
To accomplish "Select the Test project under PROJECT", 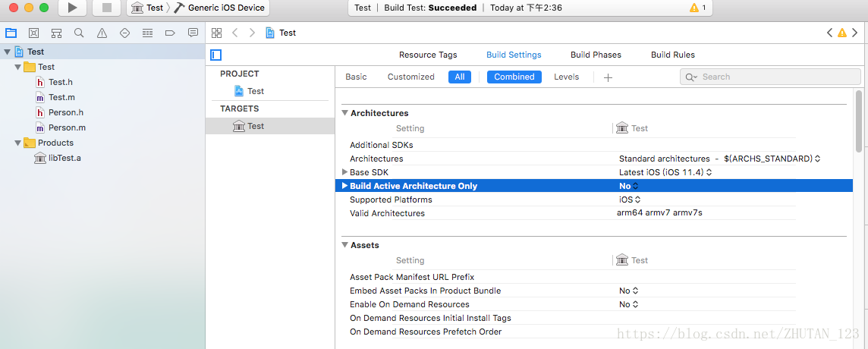I will tap(249, 91).
